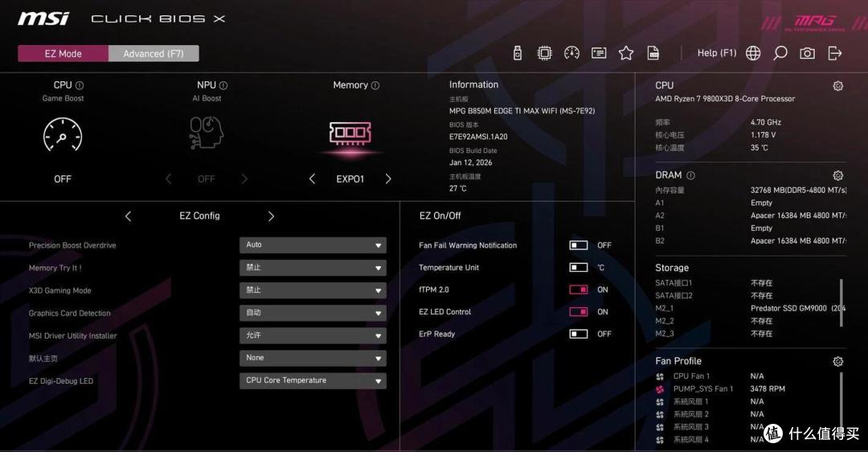Click the EZ Config previous page arrow

point(128,216)
